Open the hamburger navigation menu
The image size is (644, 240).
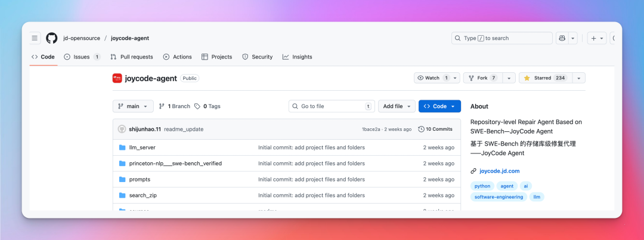(x=35, y=38)
